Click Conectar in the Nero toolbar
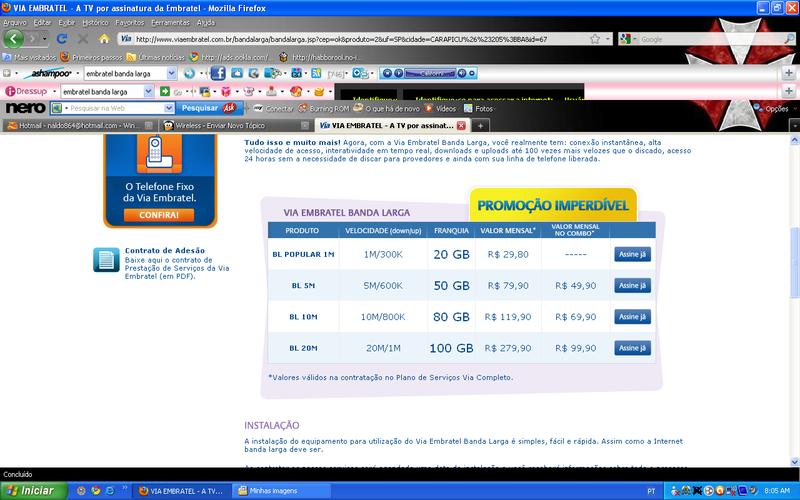This screenshot has width=800, height=500. point(273,108)
